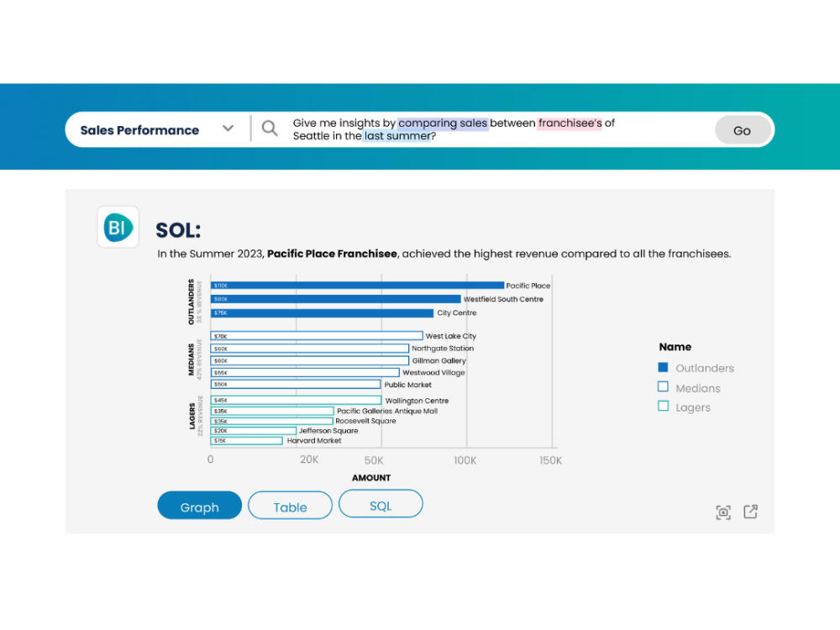Select the West Lake City bar

317,336
